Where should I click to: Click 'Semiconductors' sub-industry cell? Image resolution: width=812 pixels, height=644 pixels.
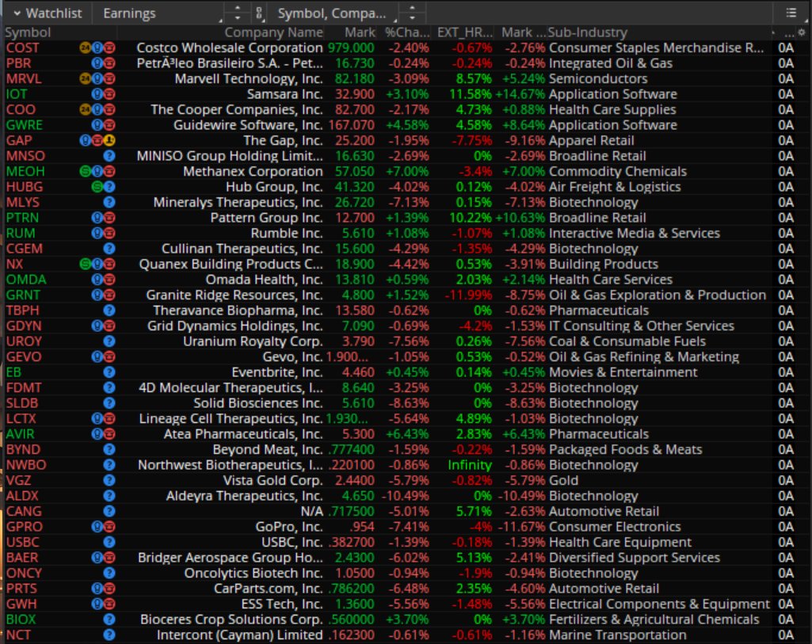pos(598,79)
